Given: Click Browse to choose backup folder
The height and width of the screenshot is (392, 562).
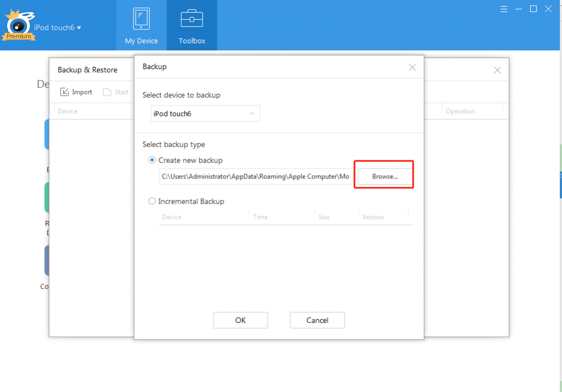Looking at the screenshot, I should tap(385, 177).
